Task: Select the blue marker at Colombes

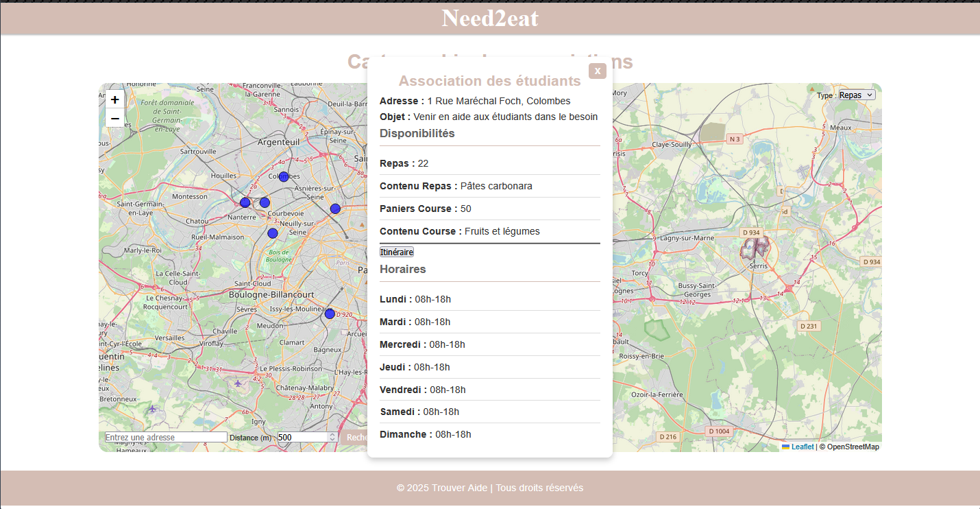Action: 284,177
